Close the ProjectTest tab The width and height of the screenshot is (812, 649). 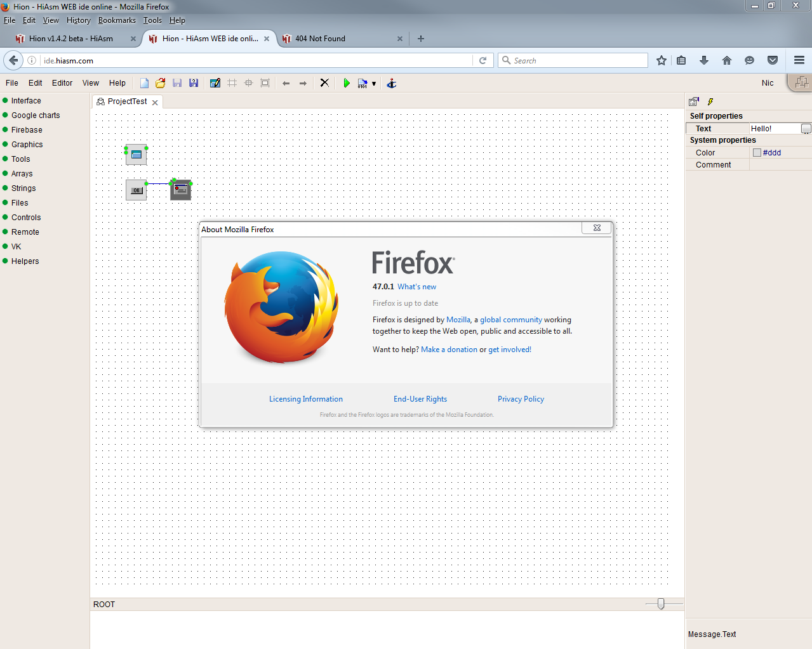click(155, 102)
